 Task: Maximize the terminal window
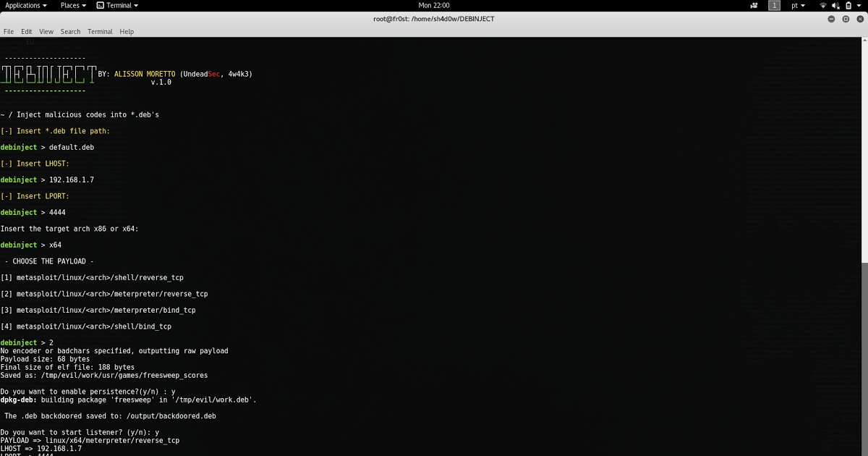[846, 18]
